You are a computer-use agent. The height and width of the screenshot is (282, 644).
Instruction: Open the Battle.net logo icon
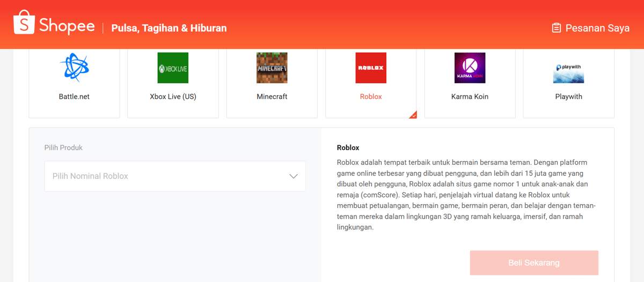[74, 68]
